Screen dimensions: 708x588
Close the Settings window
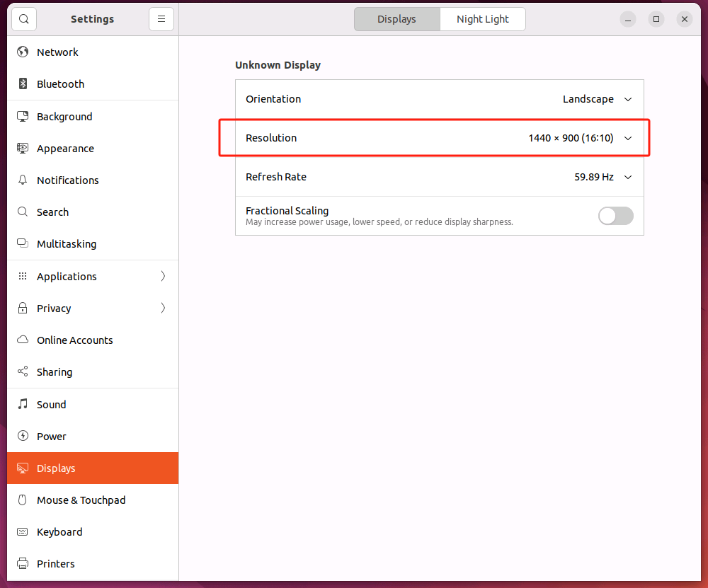click(x=685, y=19)
